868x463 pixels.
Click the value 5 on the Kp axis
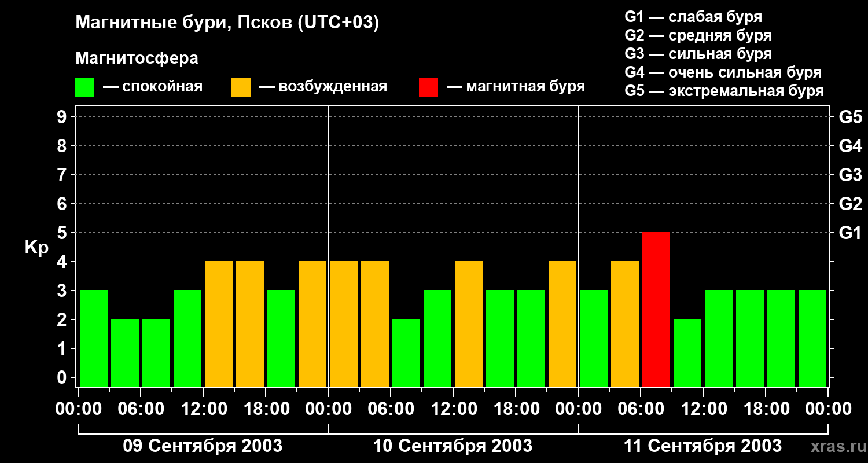click(63, 233)
